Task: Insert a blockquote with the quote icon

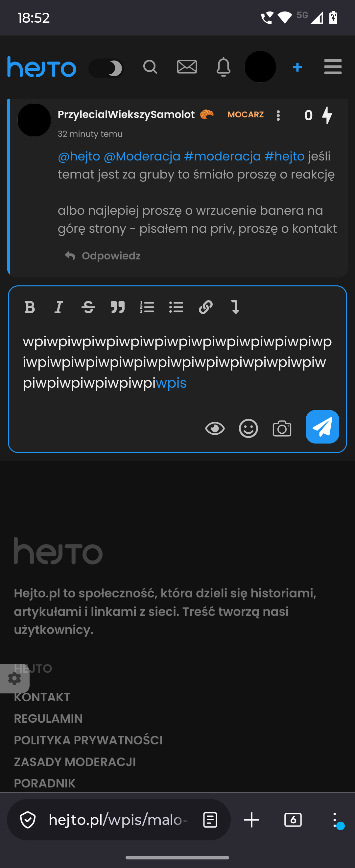Action: click(118, 307)
